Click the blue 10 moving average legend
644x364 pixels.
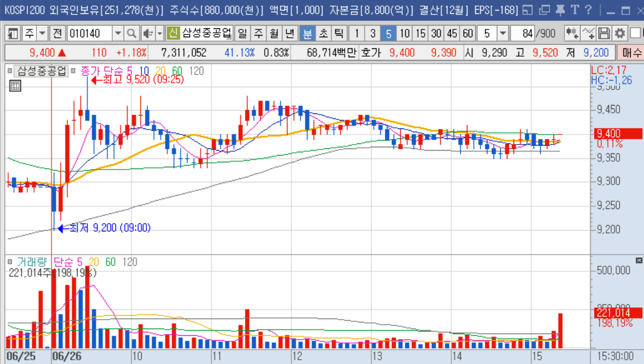coord(144,71)
